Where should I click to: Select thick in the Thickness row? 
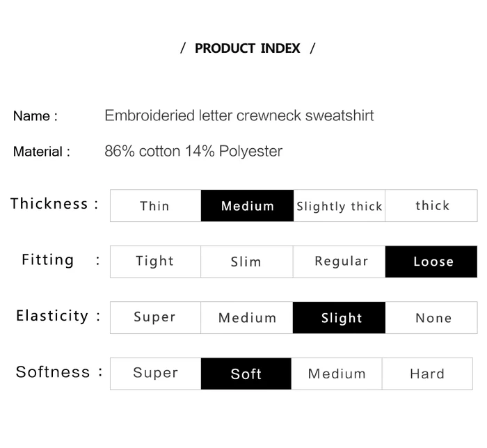pyautogui.click(x=432, y=206)
